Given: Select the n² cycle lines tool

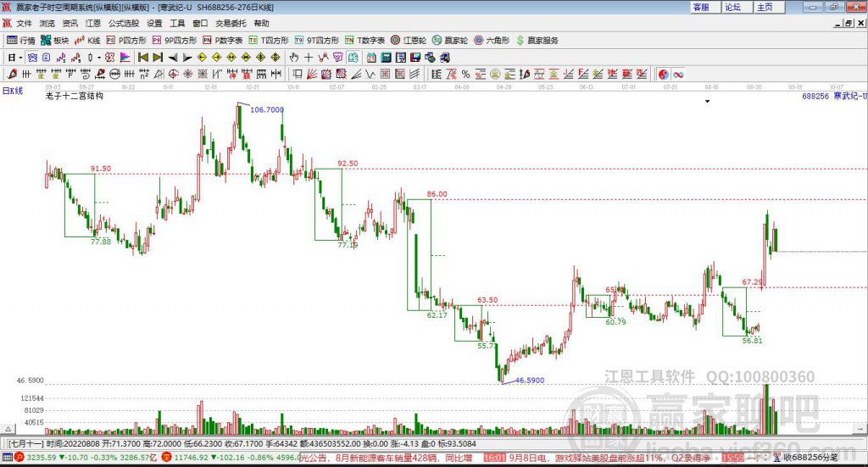Looking at the screenshot, I should (x=144, y=74).
